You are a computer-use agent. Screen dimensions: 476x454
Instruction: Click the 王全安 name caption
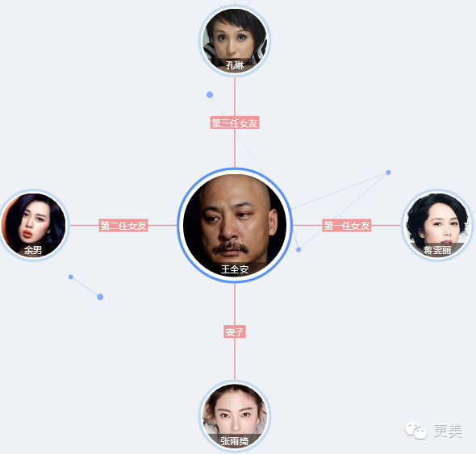click(x=235, y=269)
